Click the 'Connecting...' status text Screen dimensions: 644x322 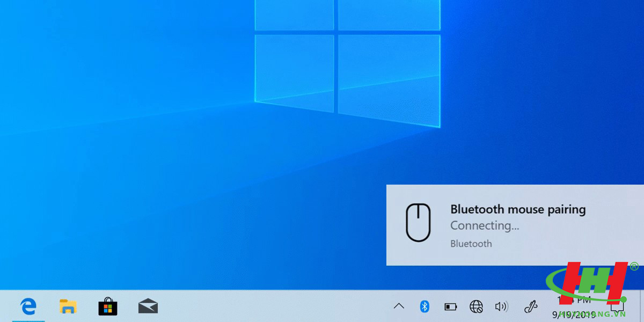(485, 226)
